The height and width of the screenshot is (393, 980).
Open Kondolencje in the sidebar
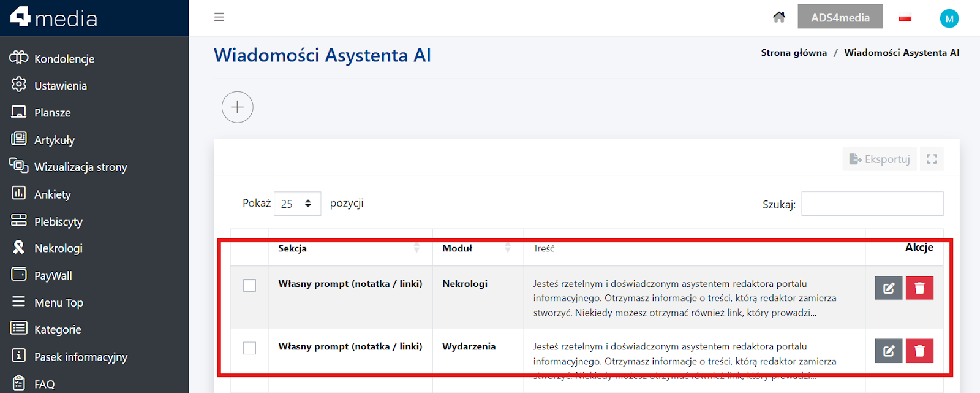point(64,59)
